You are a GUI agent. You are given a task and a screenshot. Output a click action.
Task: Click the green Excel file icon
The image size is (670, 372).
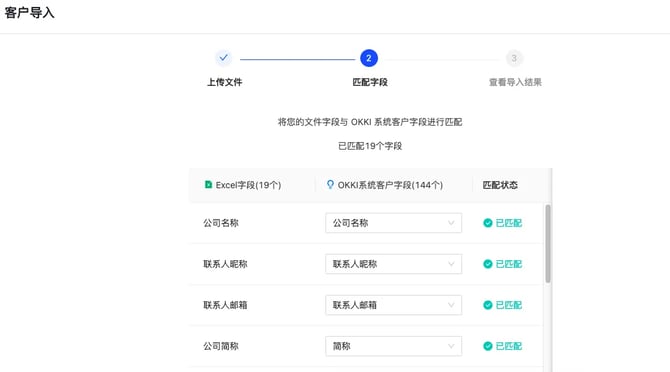209,185
